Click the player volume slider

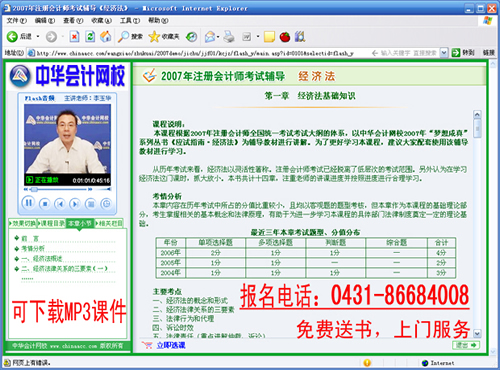[x=103, y=189]
